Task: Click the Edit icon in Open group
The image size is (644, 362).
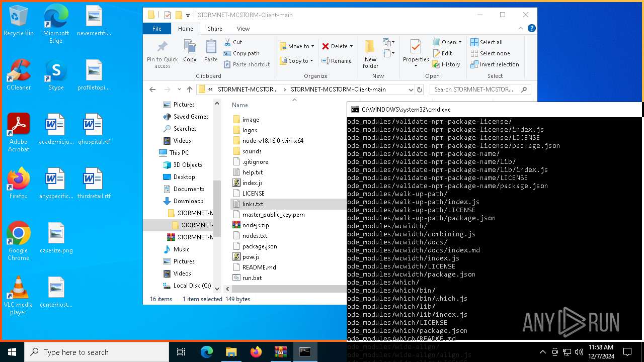Action: coord(436,53)
